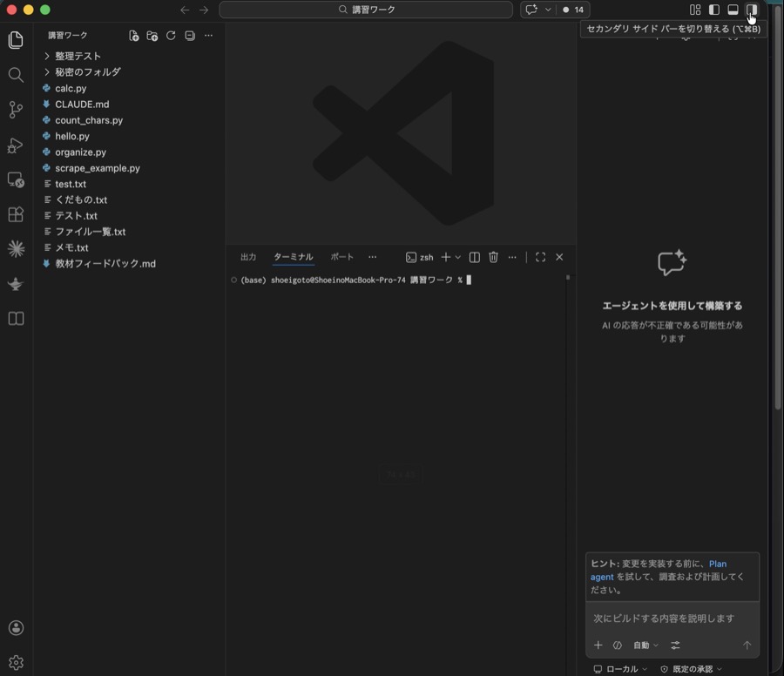Click the 14 notifications indicator
Screen dimensions: 784x676
[x=573, y=10]
